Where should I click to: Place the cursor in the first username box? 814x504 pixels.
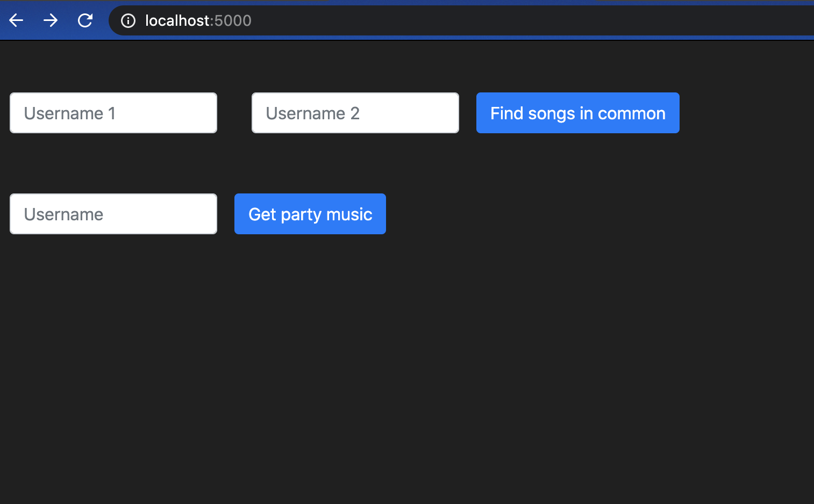point(113,113)
